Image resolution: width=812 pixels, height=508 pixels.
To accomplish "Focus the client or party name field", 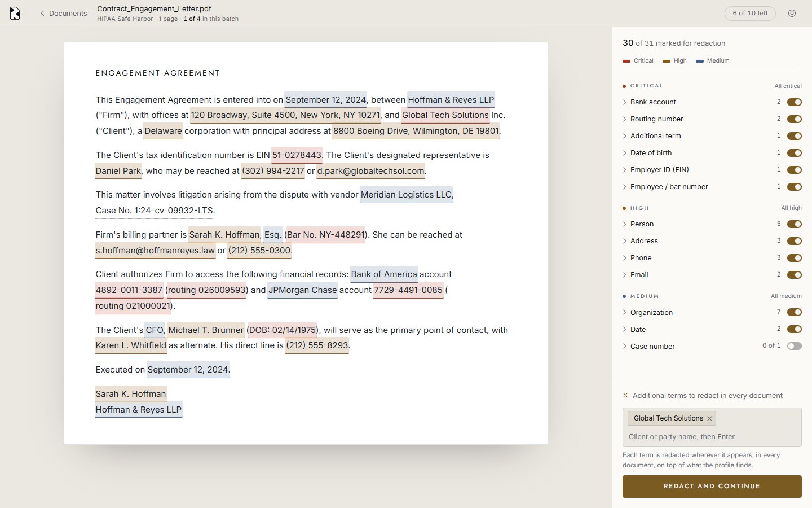I will [712, 437].
